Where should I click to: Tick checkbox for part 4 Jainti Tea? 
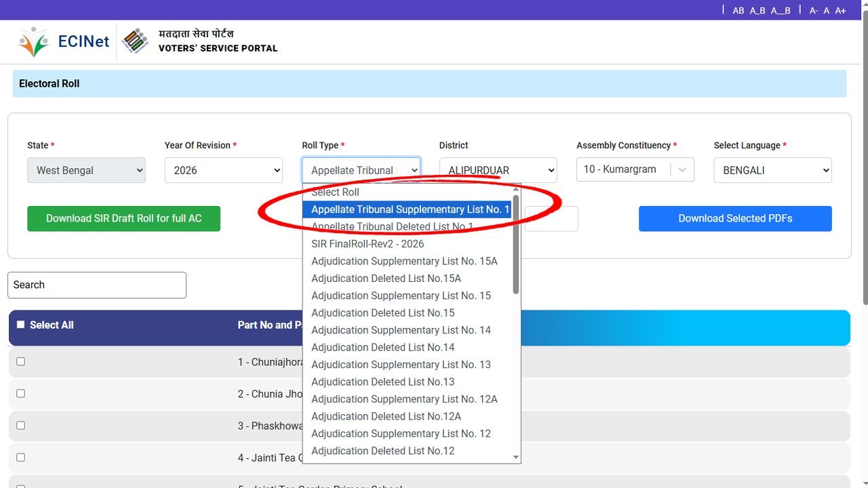click(20, 457)
